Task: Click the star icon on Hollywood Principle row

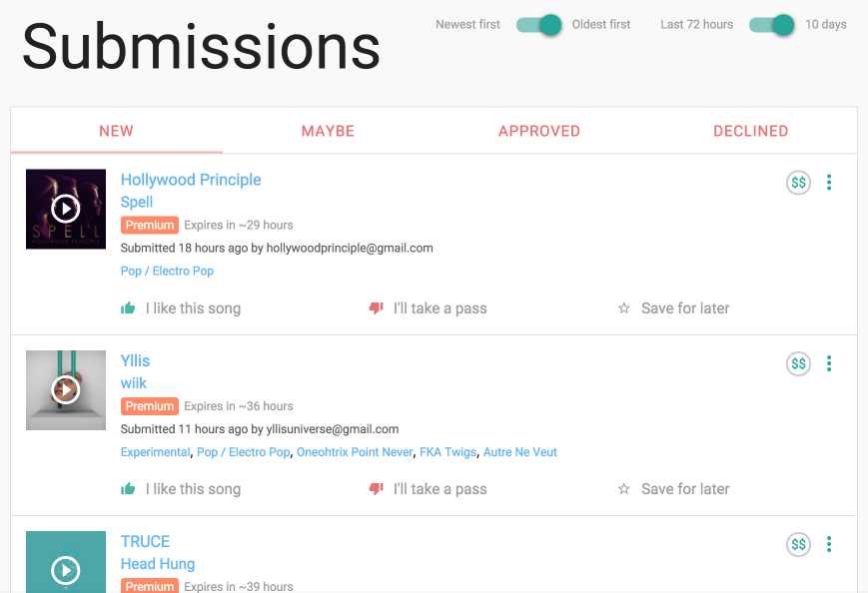Action: point(623,307)
